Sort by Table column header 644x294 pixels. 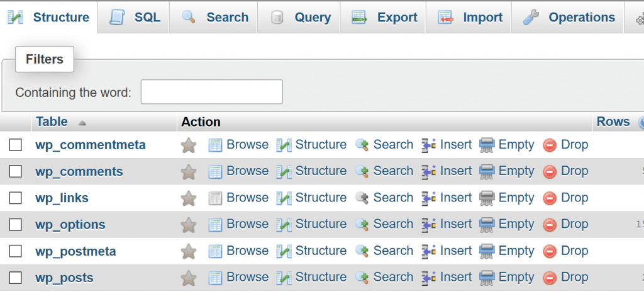click(52, 122)
